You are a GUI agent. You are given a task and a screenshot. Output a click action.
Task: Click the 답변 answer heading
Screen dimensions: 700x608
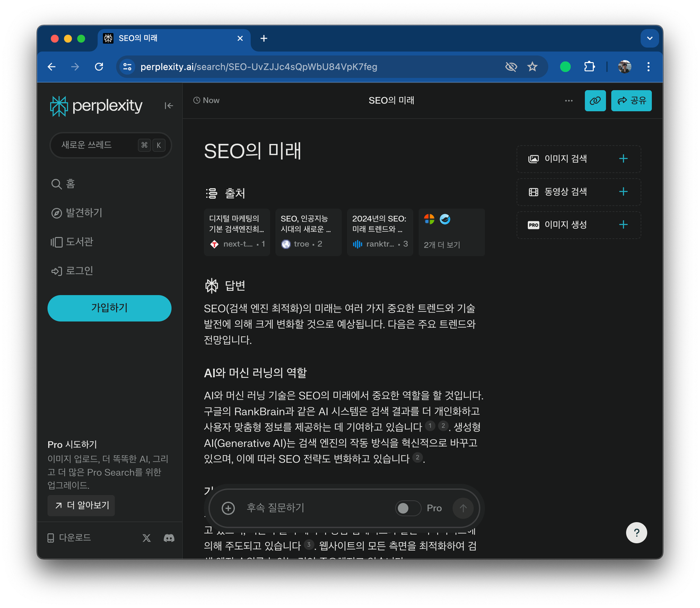coord(225,285)
